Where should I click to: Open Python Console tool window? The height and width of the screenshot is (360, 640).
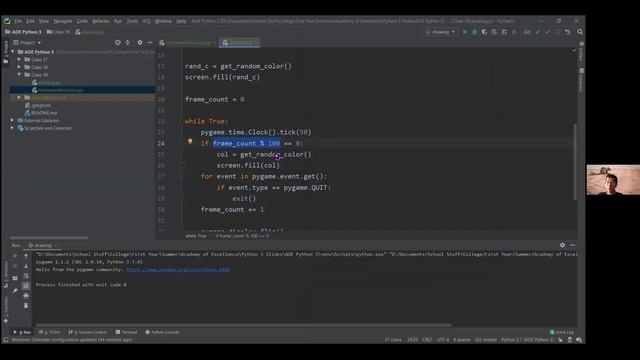pyautogui.click(x=162, y=332)
